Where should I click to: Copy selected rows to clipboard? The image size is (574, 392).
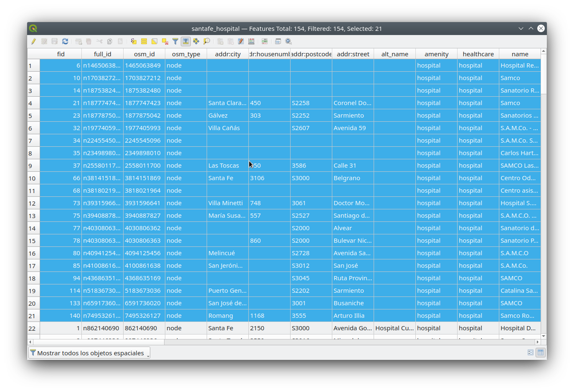110,41
